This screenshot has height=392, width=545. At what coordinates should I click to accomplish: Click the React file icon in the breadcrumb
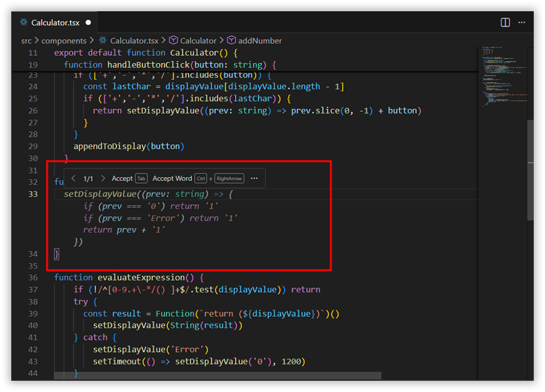102,40
